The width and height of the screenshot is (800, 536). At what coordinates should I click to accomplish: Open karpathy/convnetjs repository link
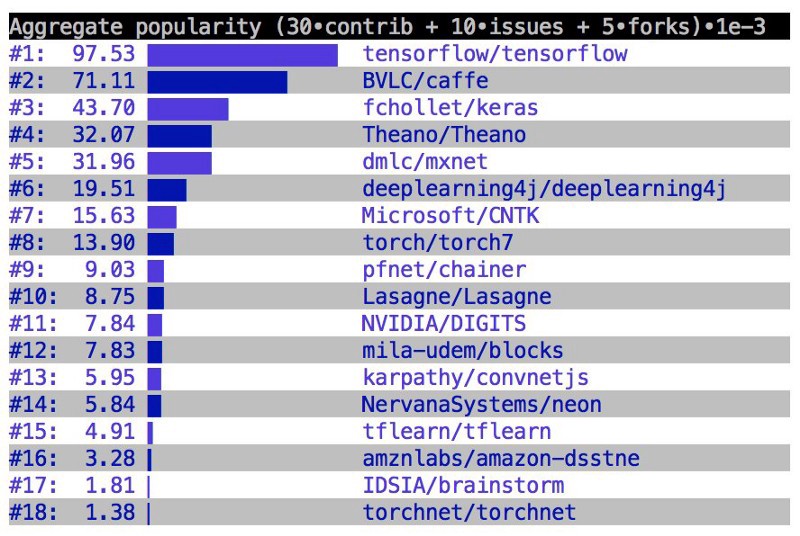click(475, 378)
